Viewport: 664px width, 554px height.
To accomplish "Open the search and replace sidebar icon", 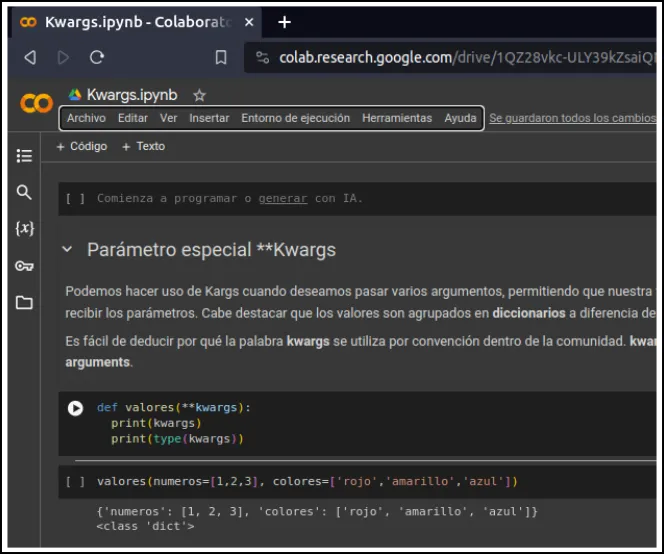I will [24, 192].
